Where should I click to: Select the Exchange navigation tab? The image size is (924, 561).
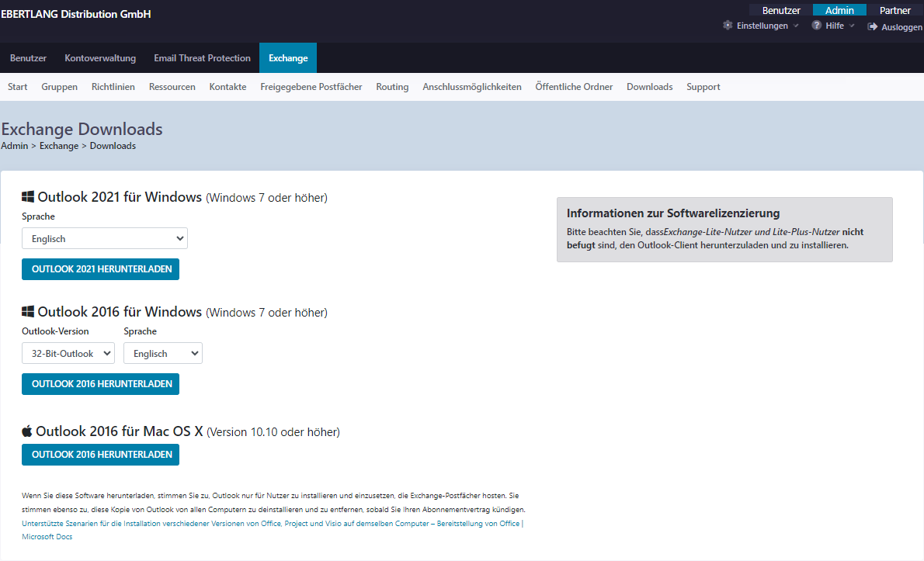[288, 57]
